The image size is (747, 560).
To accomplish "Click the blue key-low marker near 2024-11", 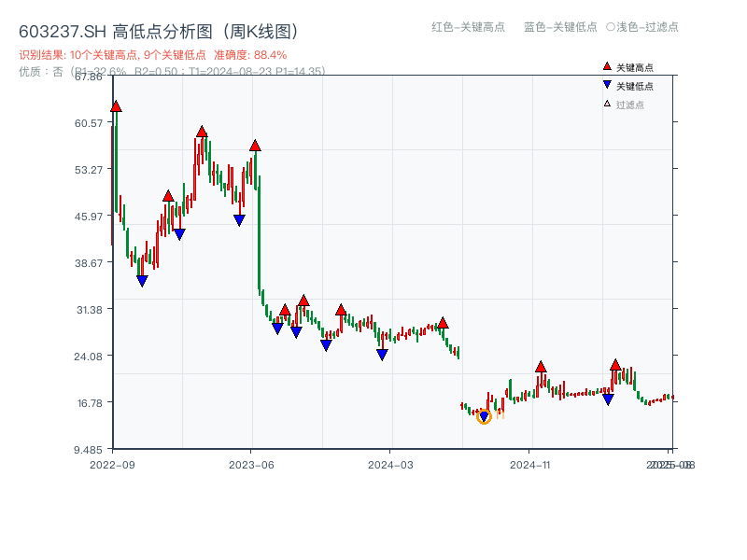I will click(x=608, y=399).
